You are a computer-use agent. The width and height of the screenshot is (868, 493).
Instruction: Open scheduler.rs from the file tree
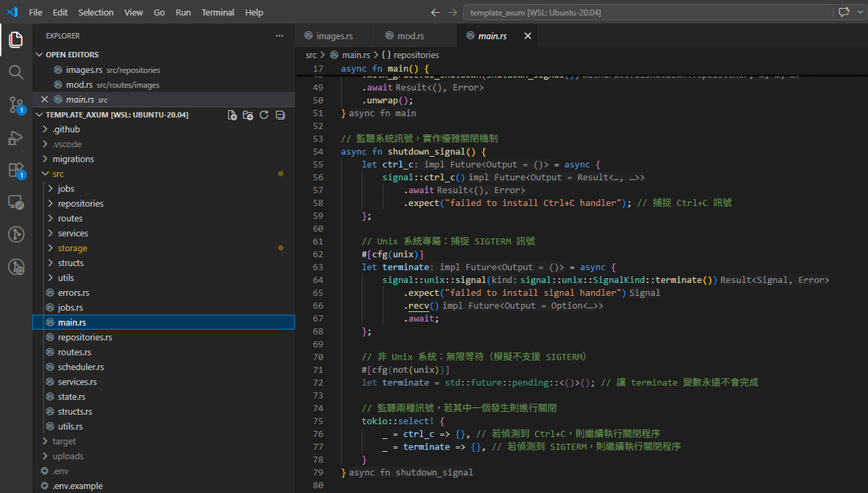80,367
